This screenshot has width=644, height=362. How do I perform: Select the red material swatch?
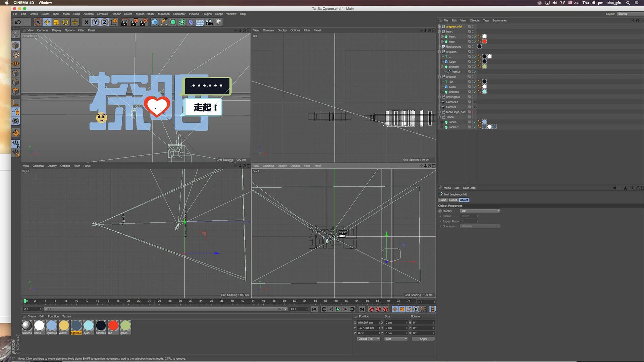click(113, 325)
